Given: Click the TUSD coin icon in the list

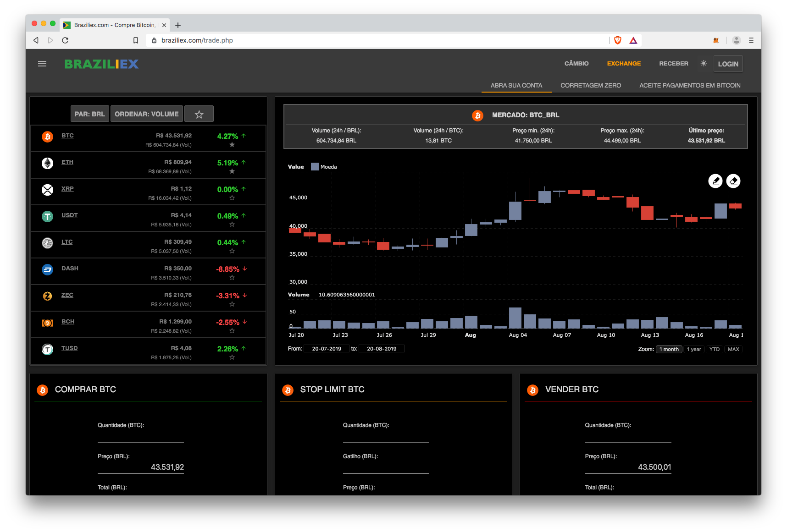Looking at the screenshot, I should point(48,349).
